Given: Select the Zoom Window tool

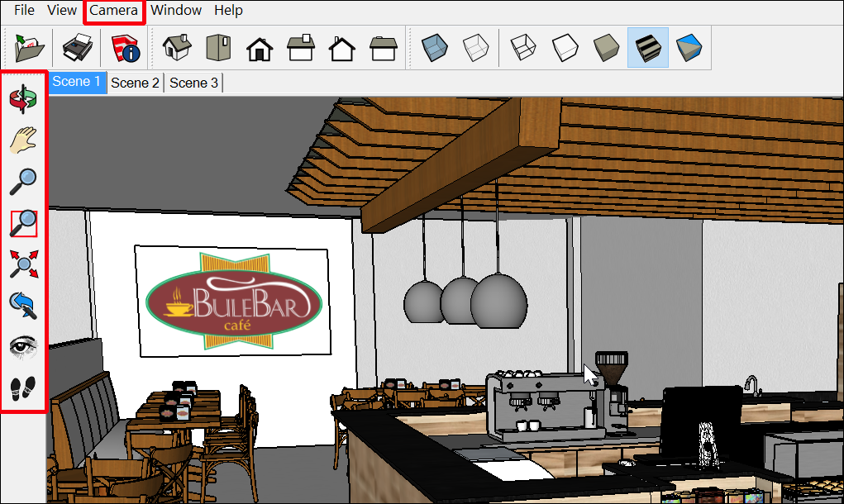Looking at the screenshot, I should tap(23, 221).
